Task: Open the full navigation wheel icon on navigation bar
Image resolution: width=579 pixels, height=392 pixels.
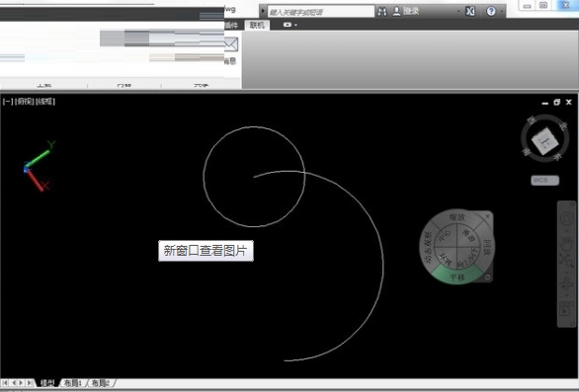Action: [566, 219]
